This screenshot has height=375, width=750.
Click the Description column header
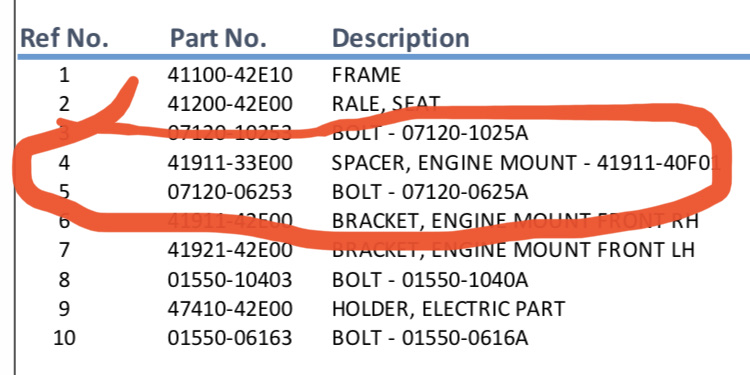click(401, 38)
